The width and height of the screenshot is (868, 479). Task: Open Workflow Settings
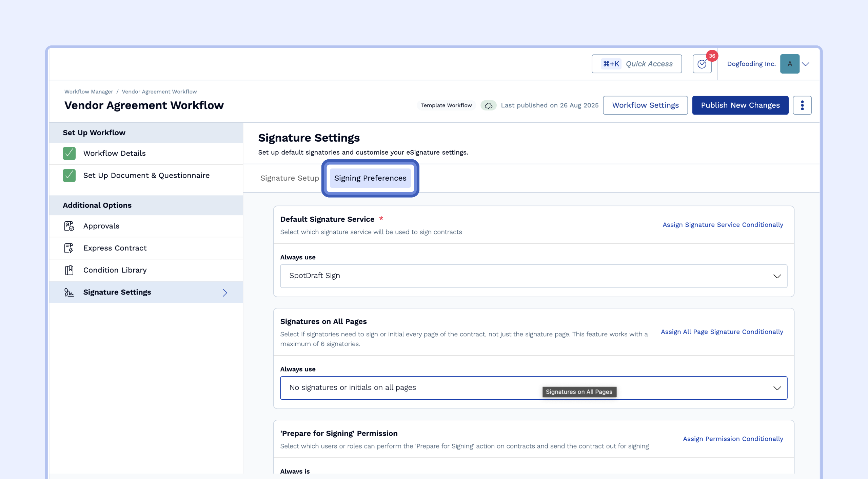[645, 105]
